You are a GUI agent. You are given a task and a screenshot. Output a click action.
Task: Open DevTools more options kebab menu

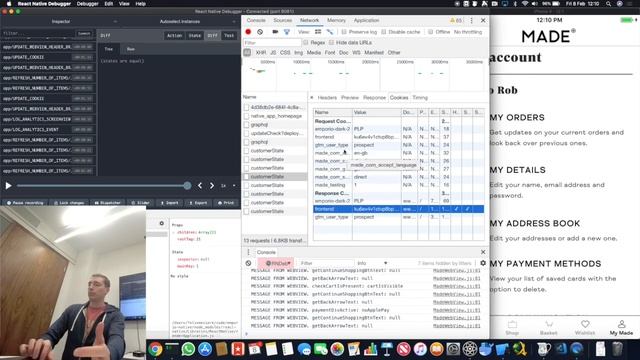(471, 20)
